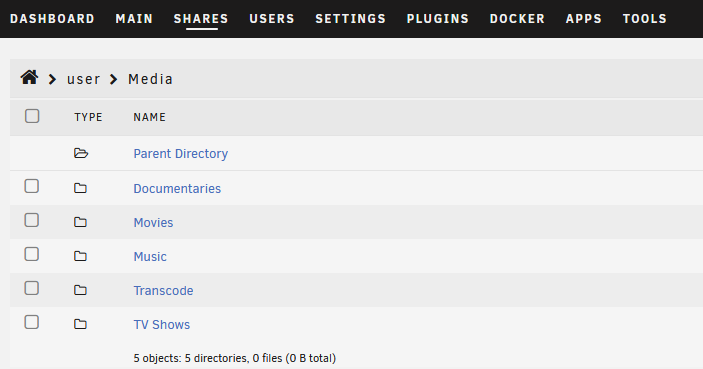Click the chevron before Media breadcrumb
Image resolution: width=703 pixels, height=369 pixels.
(x=113, y=79)
